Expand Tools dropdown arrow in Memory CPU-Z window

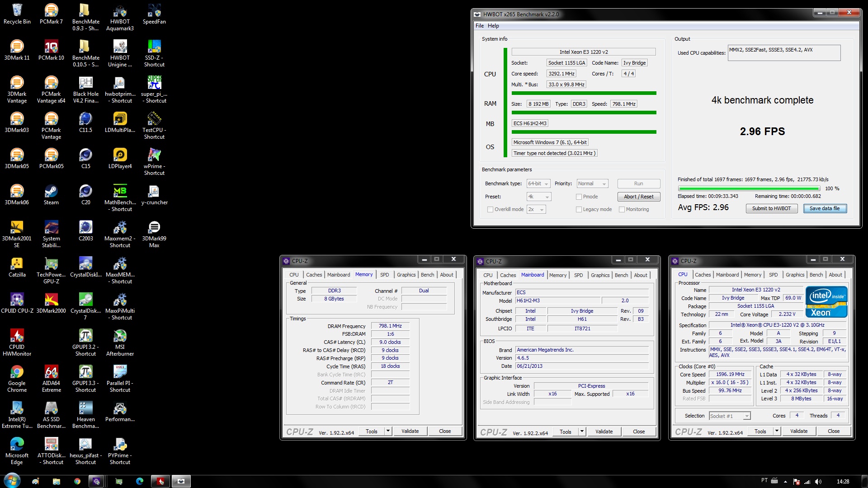[x=388, y=431]
